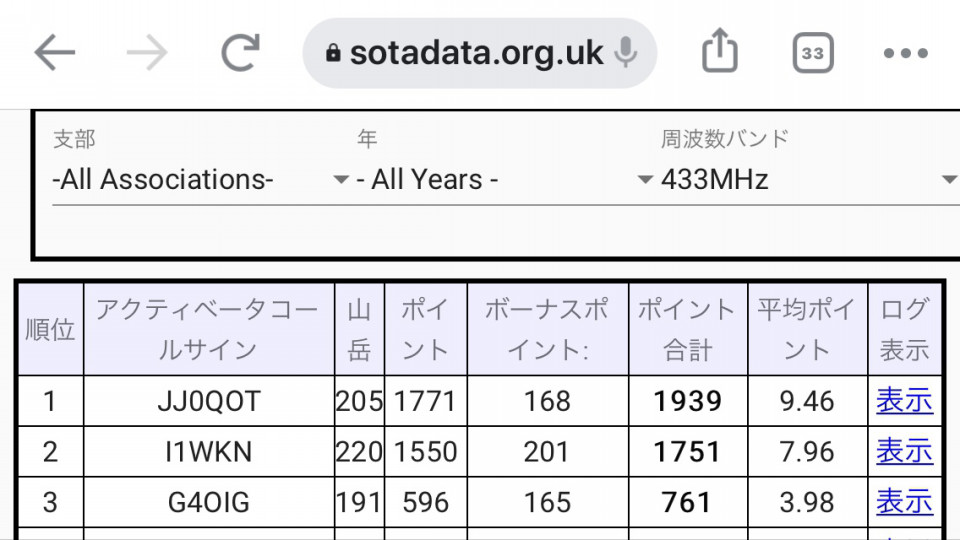960x540 pixels.
Task: Tap the microphone icon in address bar
Action: pyautogui.click(x=626, y=53)
